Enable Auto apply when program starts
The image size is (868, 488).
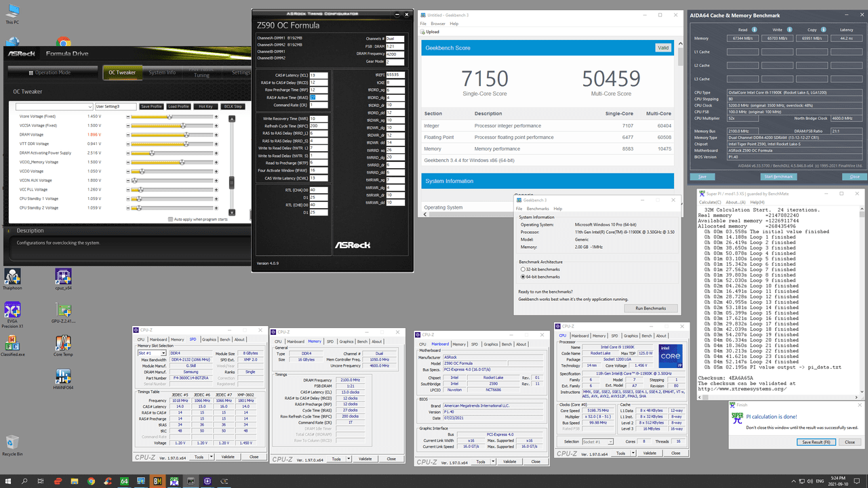point(170,220)
